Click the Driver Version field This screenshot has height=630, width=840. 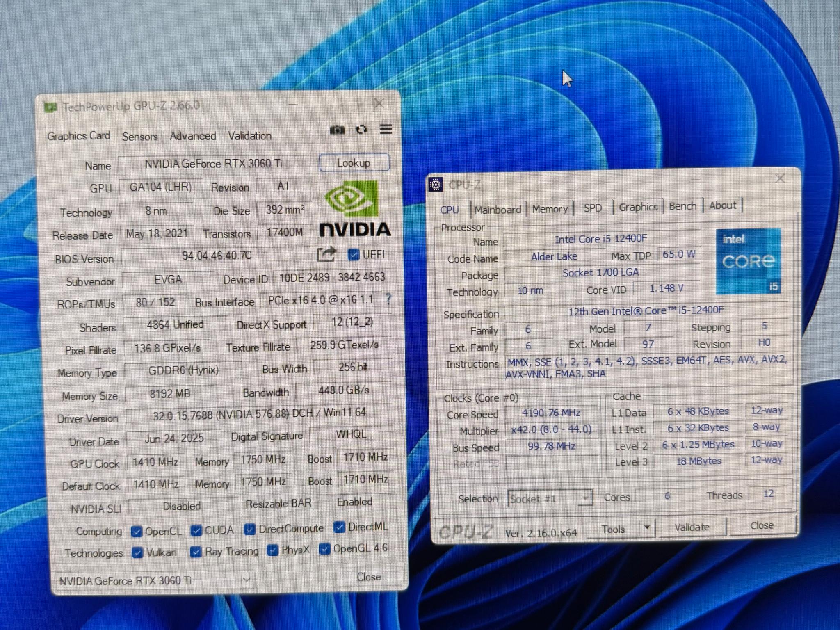(x=259, y=414)
